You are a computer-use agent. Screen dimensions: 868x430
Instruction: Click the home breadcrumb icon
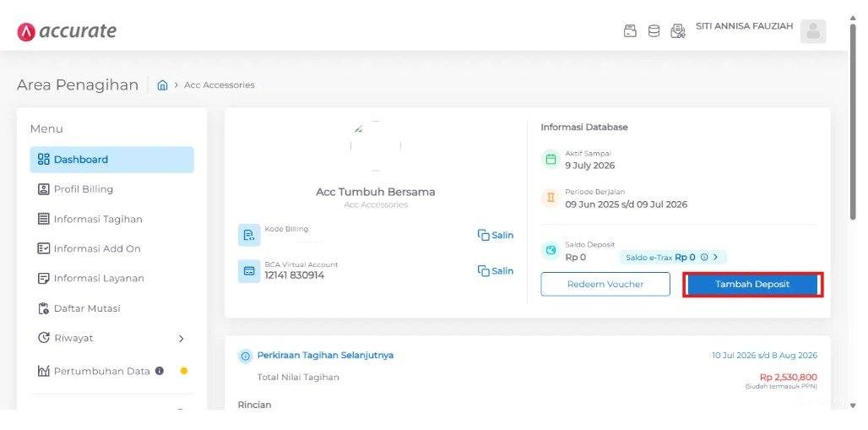162,84
